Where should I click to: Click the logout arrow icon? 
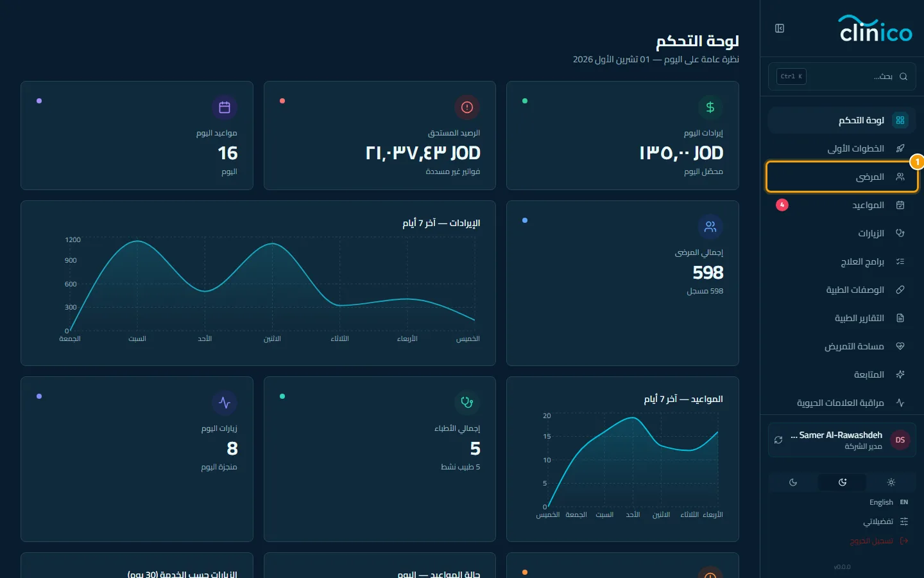(x=904, y=541)
